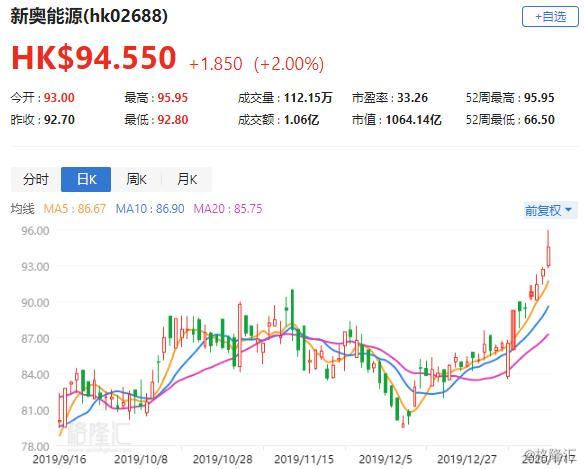Screen dimensions: 584x469
Task: Toggle the MA10 moving average label
Action: (x=150, y=209)
